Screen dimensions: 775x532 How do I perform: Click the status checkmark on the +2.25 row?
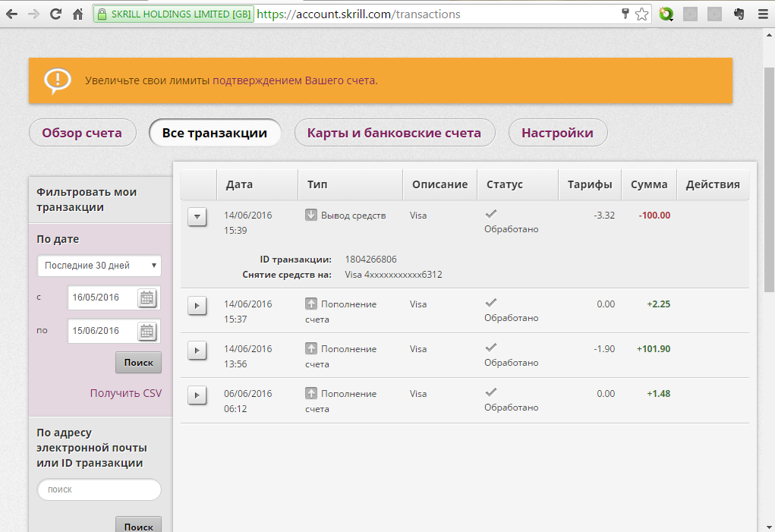[491, 303]
